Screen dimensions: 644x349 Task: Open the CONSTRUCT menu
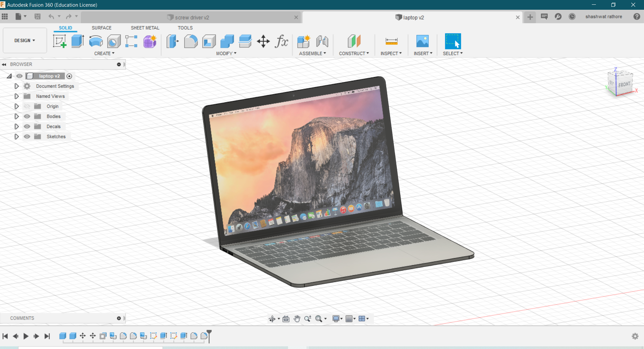pyautogui.click(x=354, y=53)
